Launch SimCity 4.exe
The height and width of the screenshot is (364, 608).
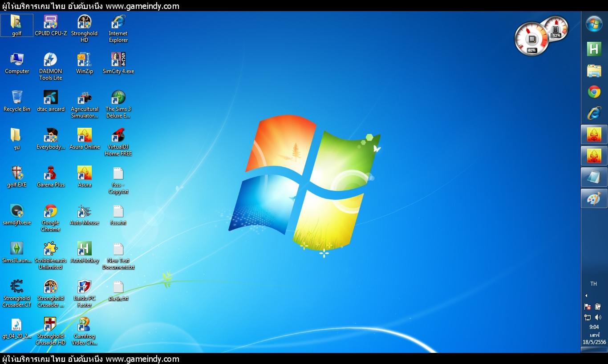point(118,63)
